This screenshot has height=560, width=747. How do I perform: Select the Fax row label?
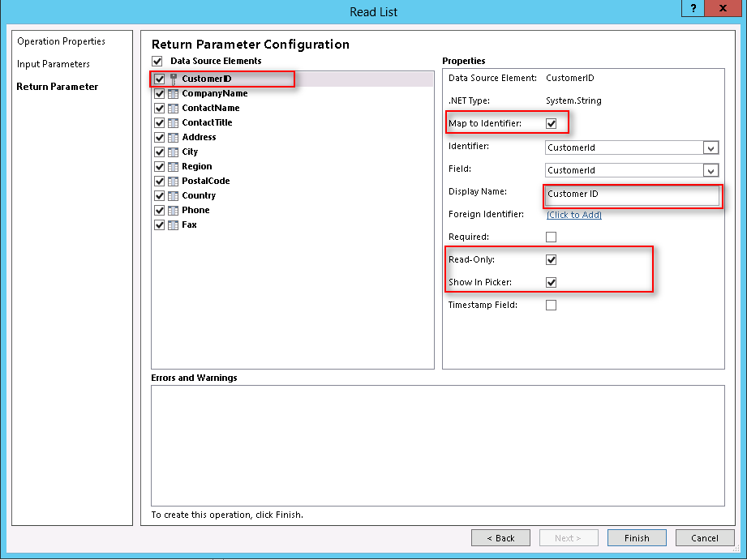point(189,224)
